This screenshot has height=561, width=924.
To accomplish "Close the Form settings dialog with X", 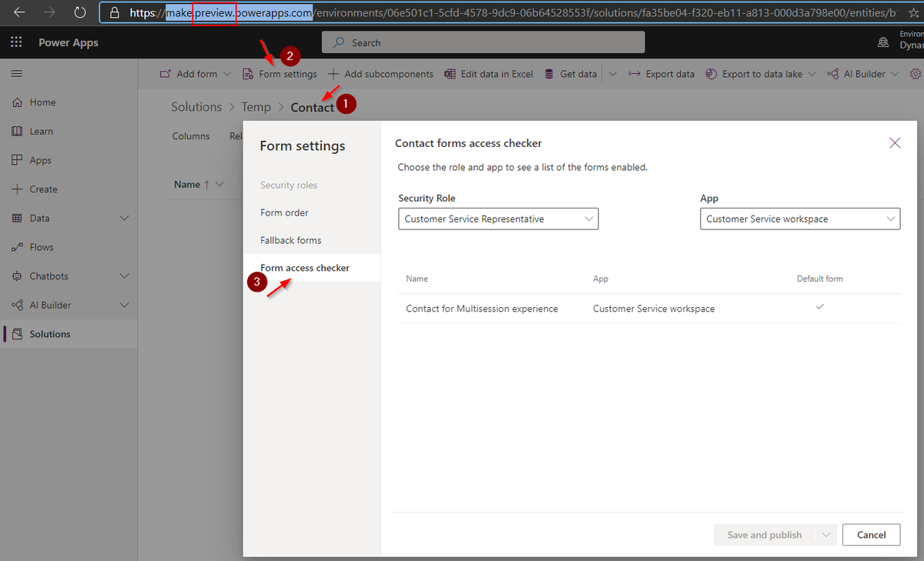I will [895, 143].
